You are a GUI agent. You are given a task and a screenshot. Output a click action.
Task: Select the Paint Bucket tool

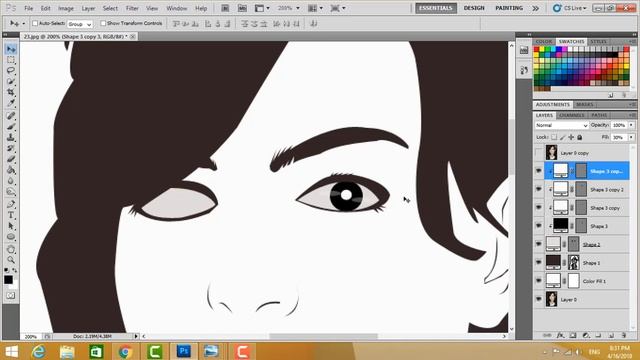coord(11,170)
